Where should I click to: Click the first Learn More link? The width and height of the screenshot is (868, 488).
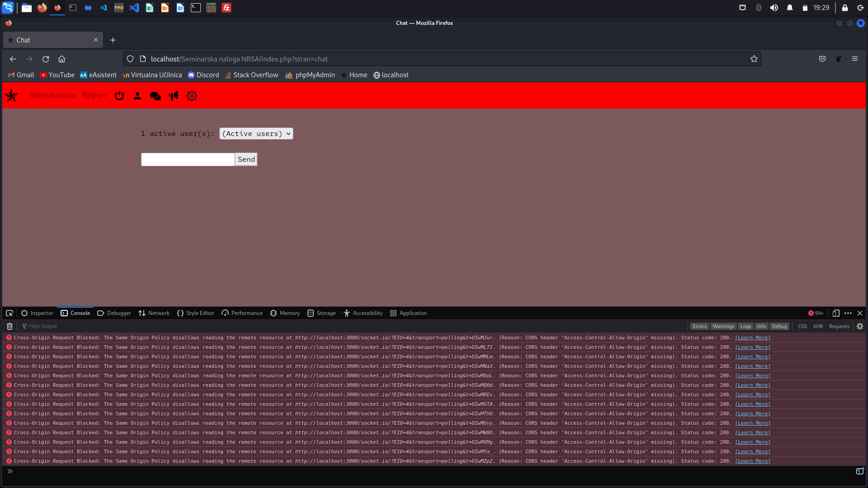point(753,338)
